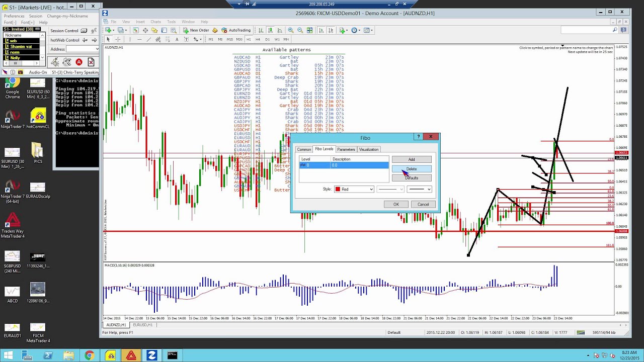
Task: Open the Insert menu in MetaTrader
Action: point(140,22)
